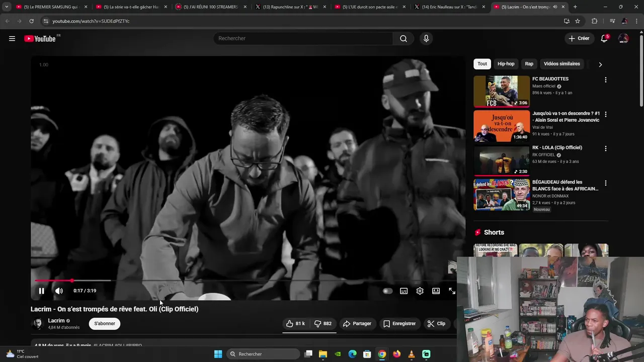Image resolution: width=644 pixels, height=362 pixels.
Task: Select the Hip-hop filter chip
Action: [506, 64]
